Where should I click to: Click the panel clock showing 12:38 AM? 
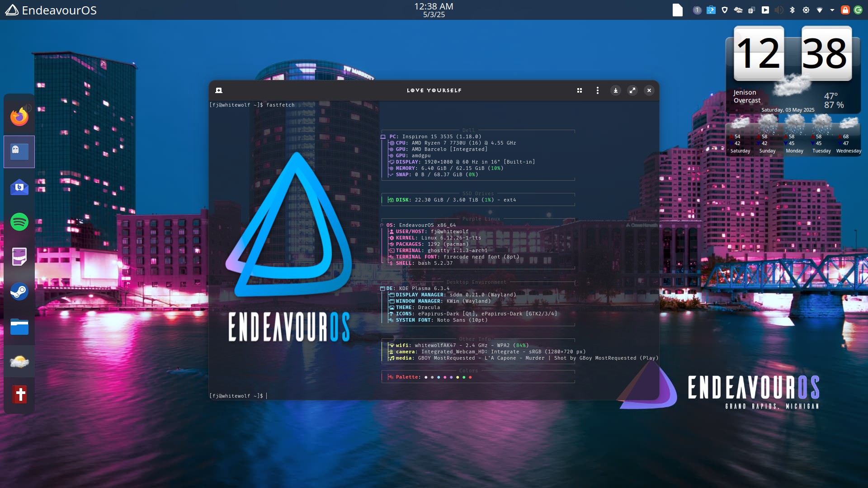point(434,10)
